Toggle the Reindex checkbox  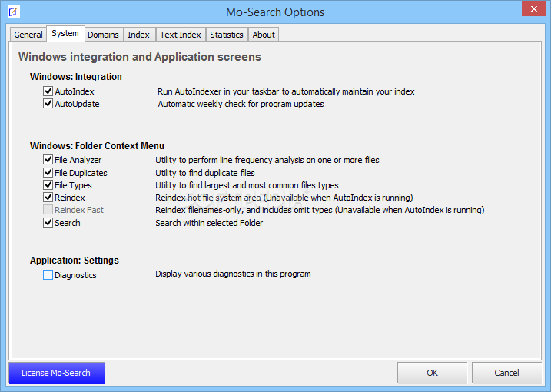pos(48,198)
